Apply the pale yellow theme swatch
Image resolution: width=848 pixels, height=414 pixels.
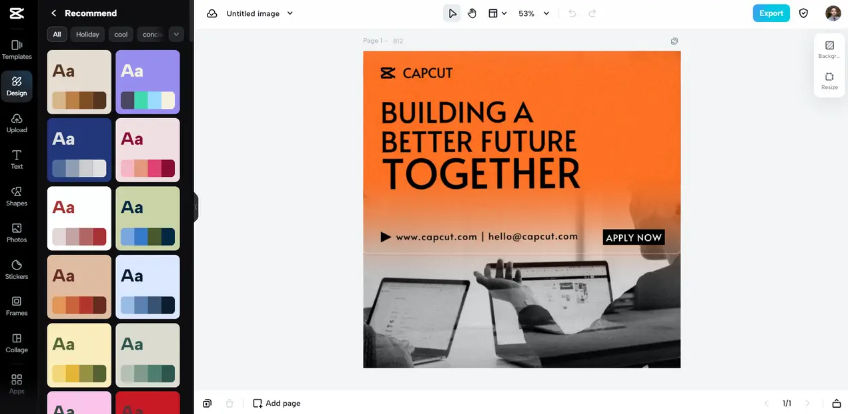[x=79, y=355]
